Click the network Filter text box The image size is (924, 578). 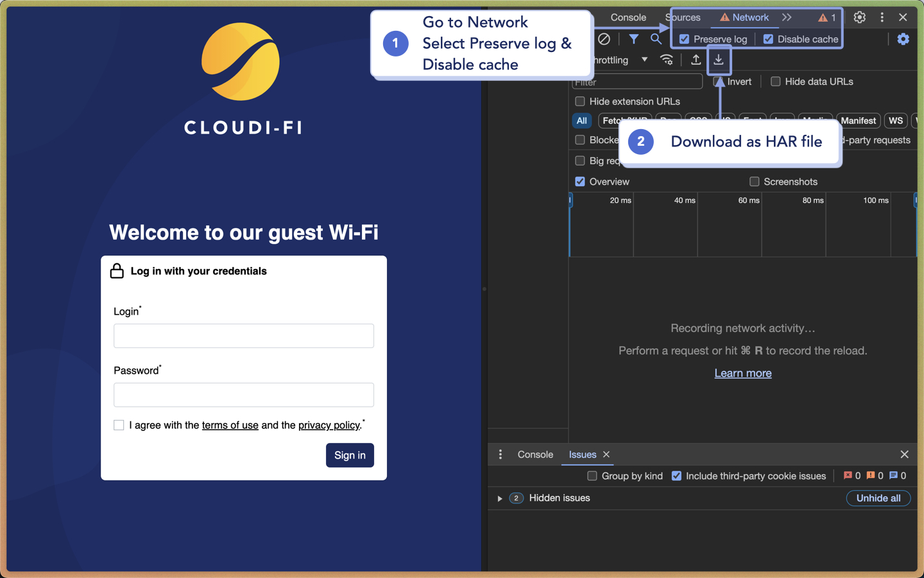point(637,82)
